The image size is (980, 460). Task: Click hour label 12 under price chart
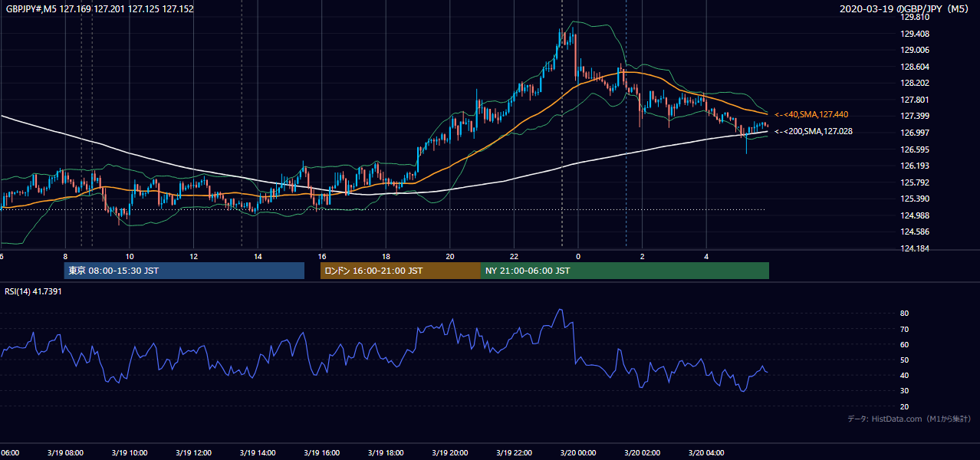click(194, 257)
